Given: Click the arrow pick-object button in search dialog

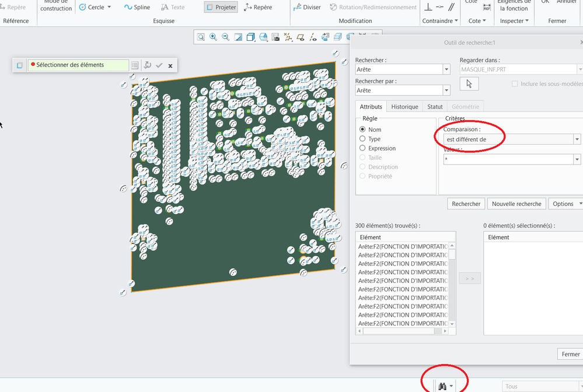Looking at the screenshot, I should 469,84.
